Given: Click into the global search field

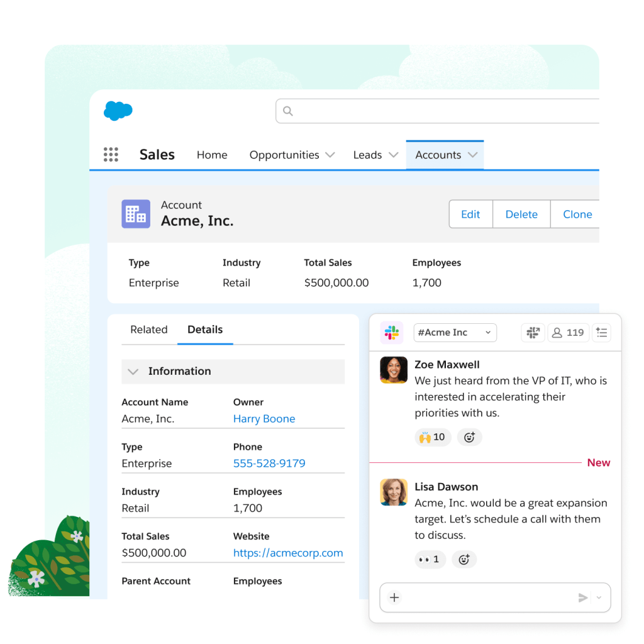Looking at the screenshot, I should 438,111.
